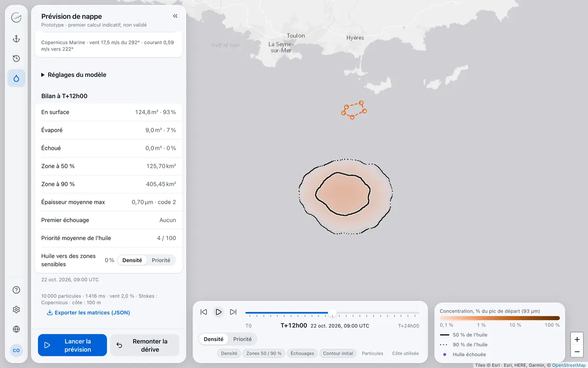This screenshot has height=368, width=588.
Task: Expand Réglages du modèle section
Action: pyautogui.click(x=73, y=75)
